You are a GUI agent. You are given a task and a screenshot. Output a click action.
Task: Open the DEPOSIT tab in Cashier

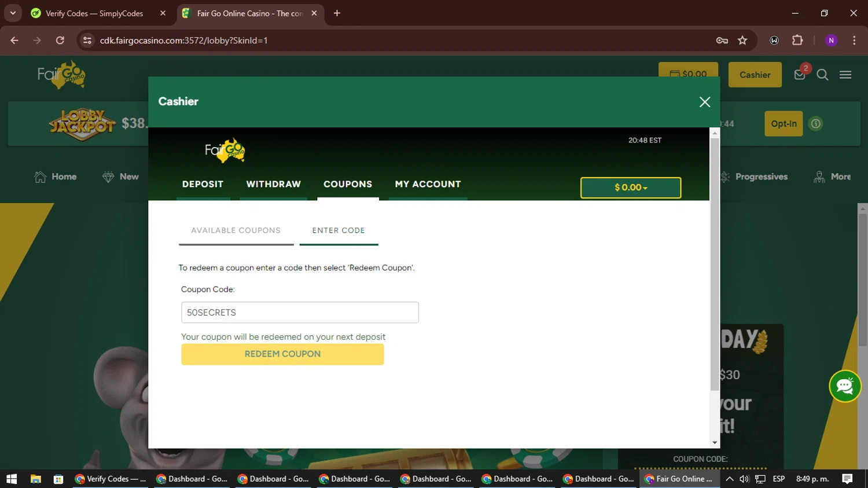pyautogui.click(x=203, y=184)
